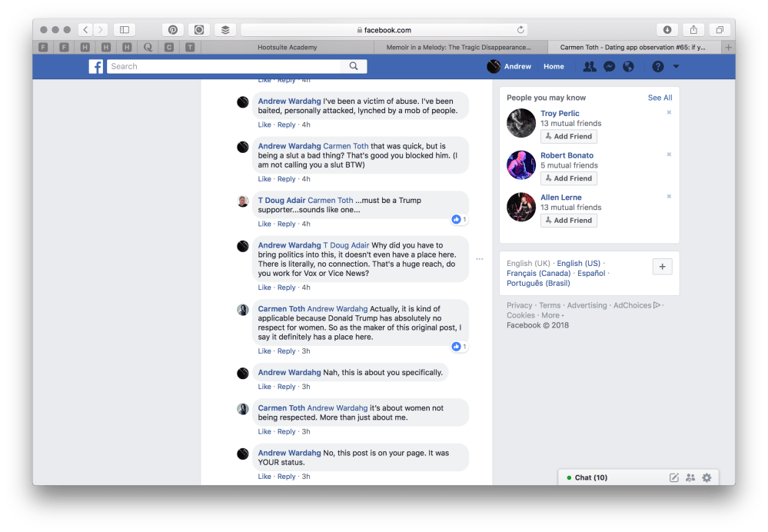This screenshot has width=768, height=532.
Task: Open the Quick Help question mark icon
Action: [x=658, y=67]
